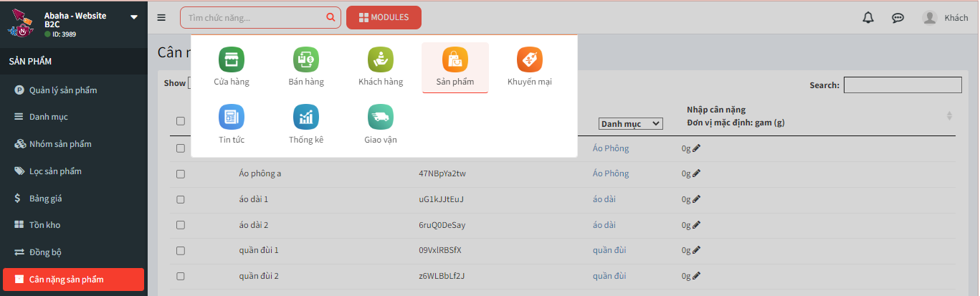
Task: Open the Bán hàng sales module
Action: tap(306, 67)
